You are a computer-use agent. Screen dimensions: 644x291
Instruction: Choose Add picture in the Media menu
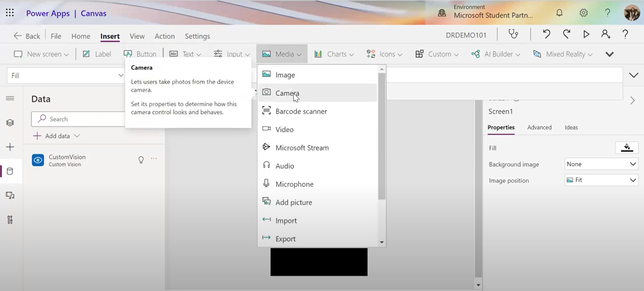click(317, 202)
